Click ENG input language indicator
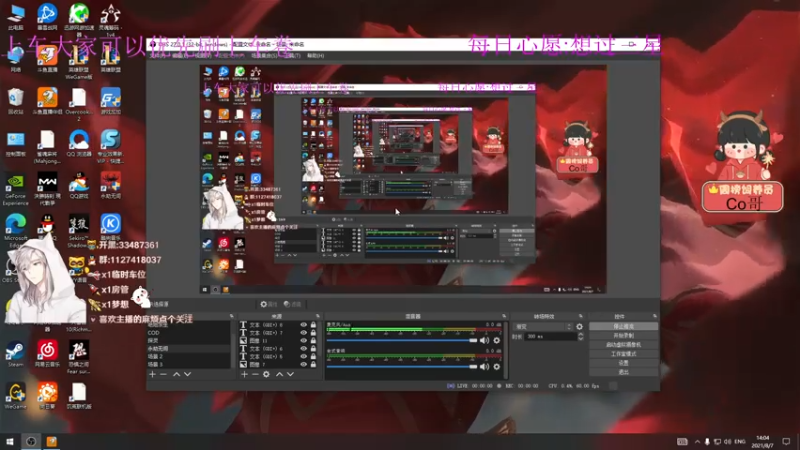Viewport: 800px width, 450px height. coord(740,441)
